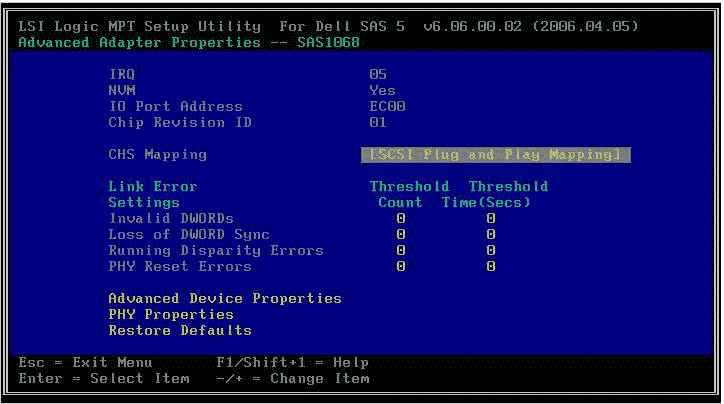Click the LSI Logic MPT Setup Utility header

point(139,26)
